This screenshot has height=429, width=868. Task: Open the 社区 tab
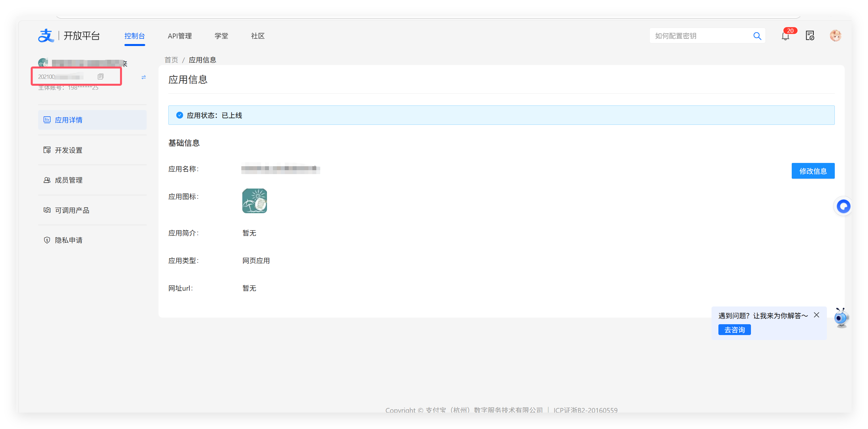pyautogui.click(x=258, y=36)
